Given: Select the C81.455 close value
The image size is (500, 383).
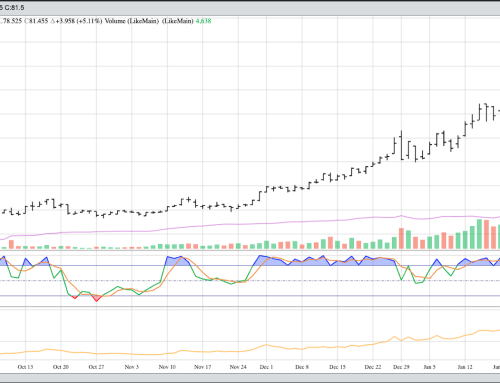Looking at the screenshot, I should click(37, 21).
